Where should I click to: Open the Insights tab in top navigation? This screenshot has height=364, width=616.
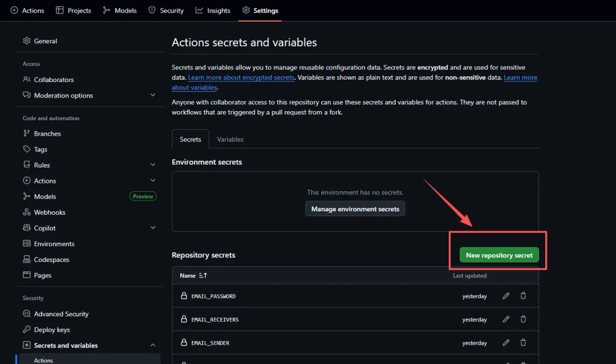click(x=213, y=10)
